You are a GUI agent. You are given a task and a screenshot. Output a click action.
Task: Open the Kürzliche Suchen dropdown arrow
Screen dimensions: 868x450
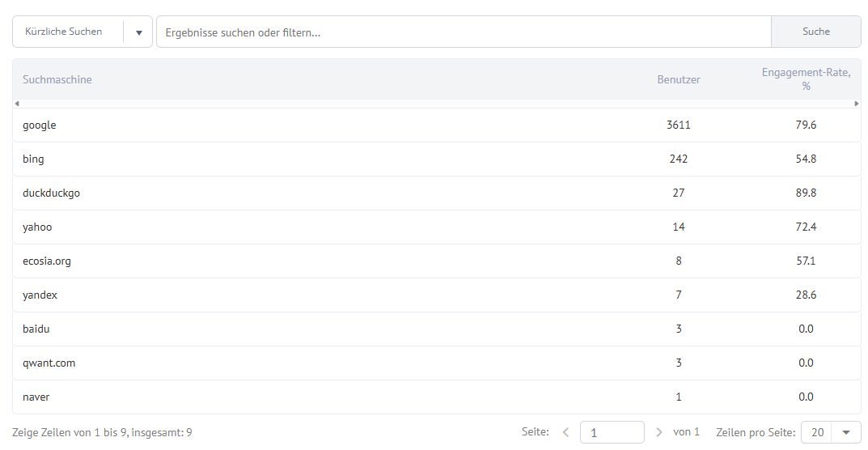click(139, 32)
